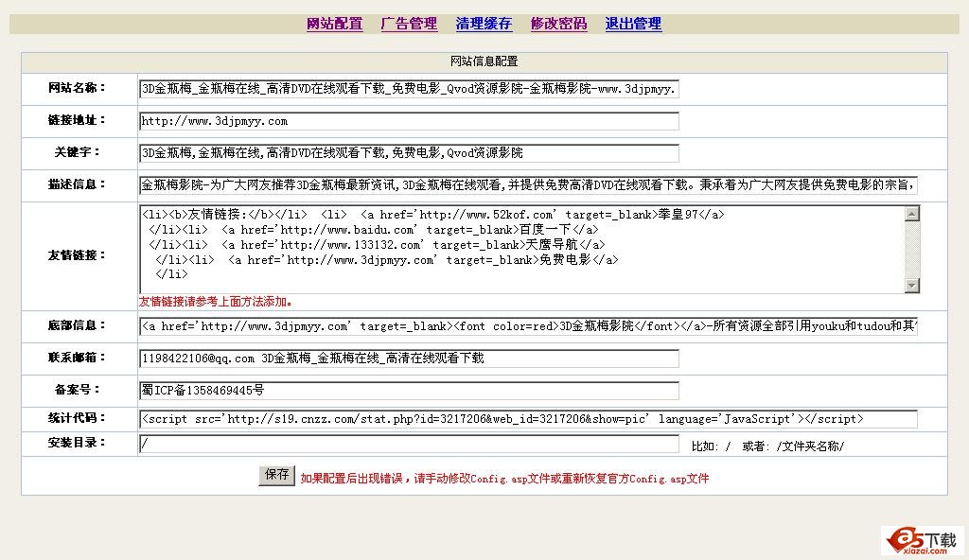Focus the 底部信息 footer input field

point(528,325)
